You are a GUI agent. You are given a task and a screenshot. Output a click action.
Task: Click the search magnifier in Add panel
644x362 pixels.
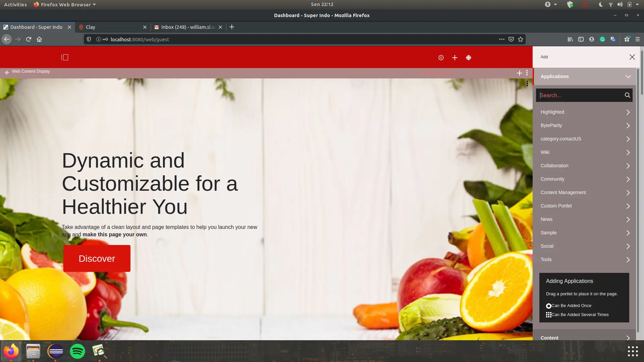point(627,95)
